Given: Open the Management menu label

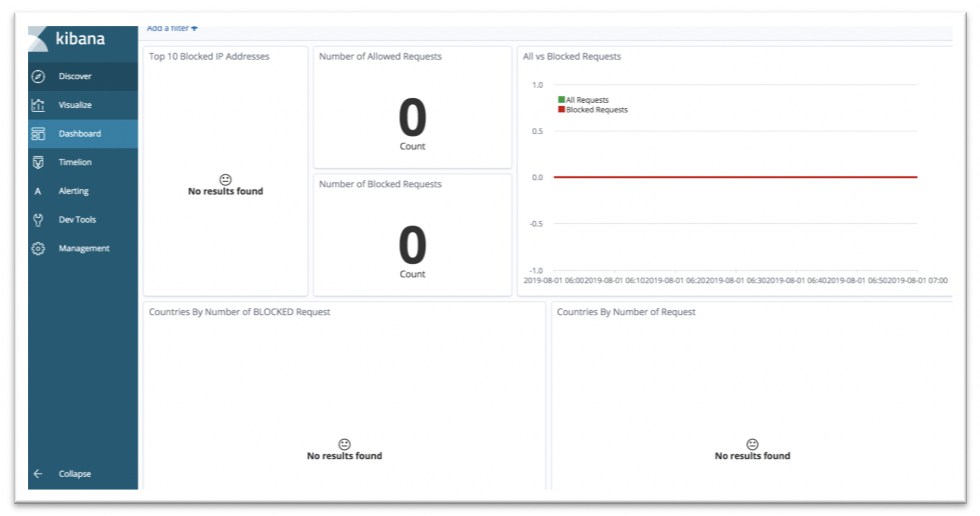Looking at the screenshot, I should coord(84,248).
